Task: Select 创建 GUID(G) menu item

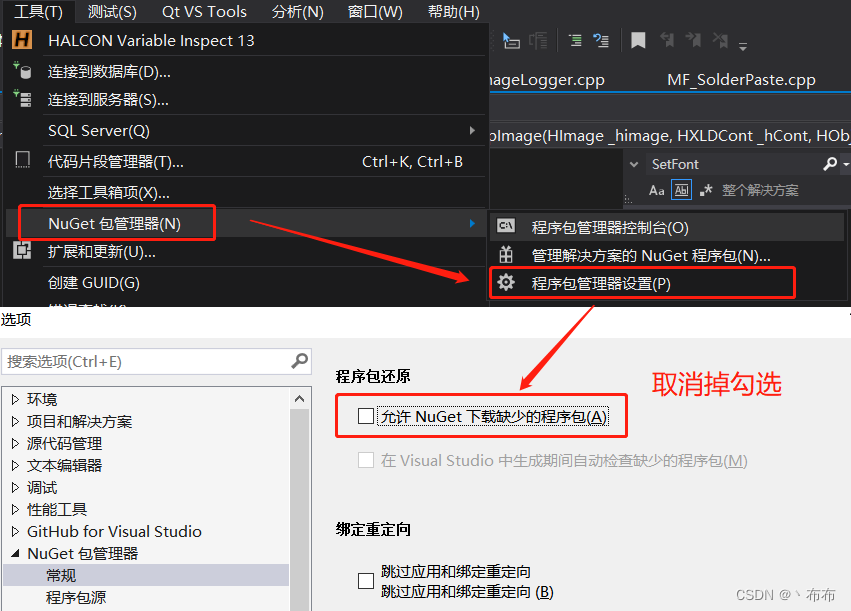Action: click(245, 282)
